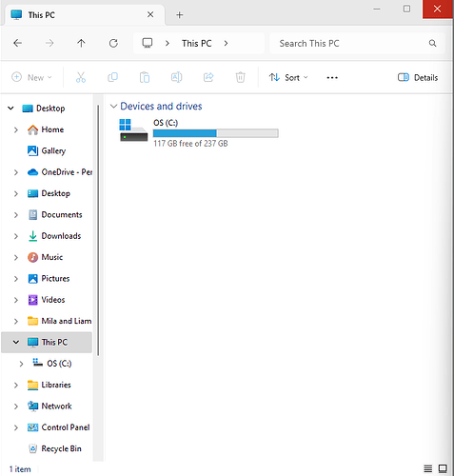This screenshot has height=476, width=454.
Task: Select the nested Desktop folder in sidebar
Action: (49, 193)
